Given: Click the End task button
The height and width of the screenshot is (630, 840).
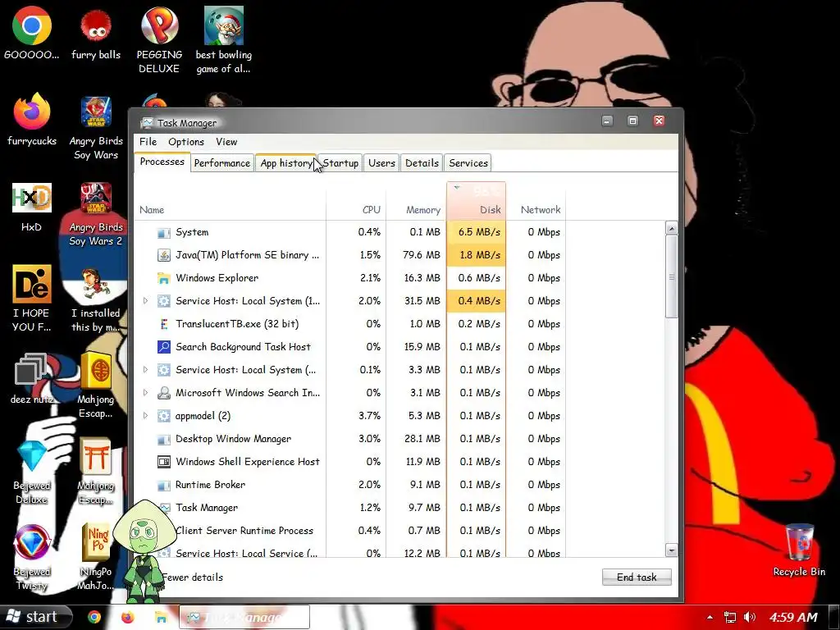Looking at the screenshot, I should 637,577.
